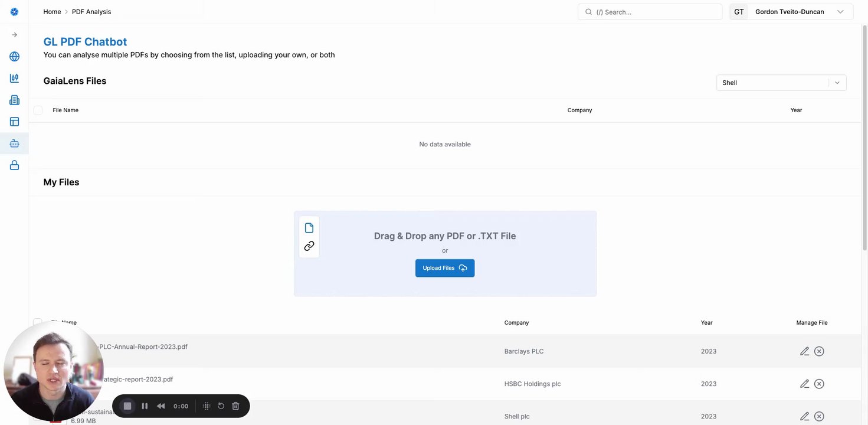Screen dimensions: 868x425
Task: Stop the recording with the square button
Action: coord(127,406)
